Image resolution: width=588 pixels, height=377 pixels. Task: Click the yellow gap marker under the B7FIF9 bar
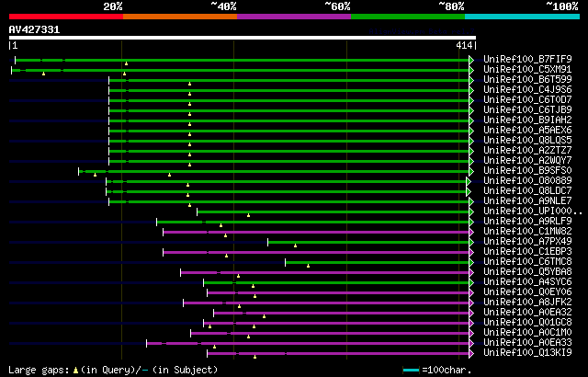[127, 63]
